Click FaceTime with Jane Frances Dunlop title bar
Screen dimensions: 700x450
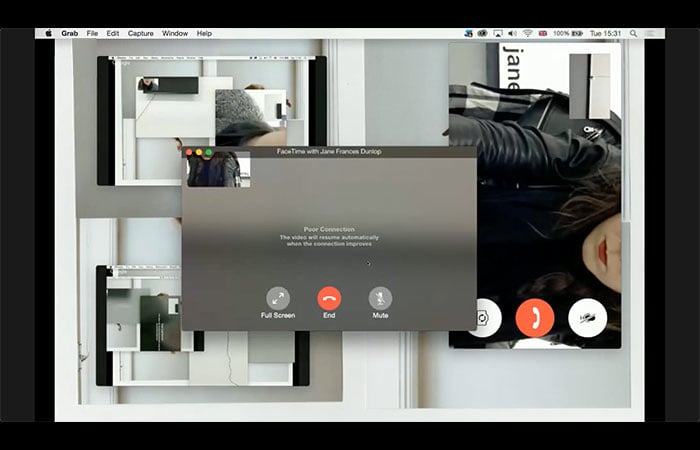[x=329, y=152]
